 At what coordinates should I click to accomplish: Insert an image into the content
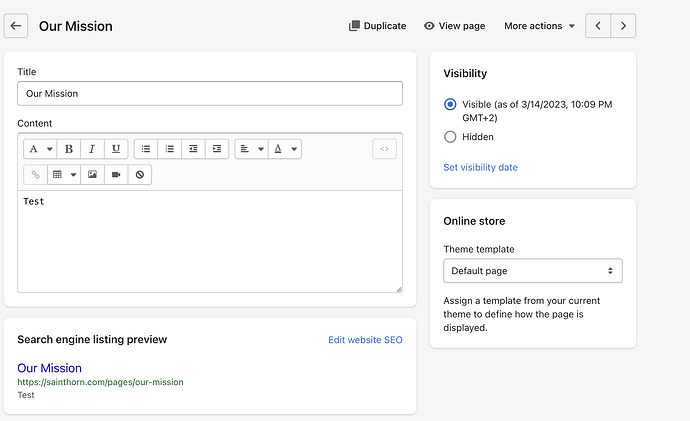pyautogui.click(x=93, y=174)
